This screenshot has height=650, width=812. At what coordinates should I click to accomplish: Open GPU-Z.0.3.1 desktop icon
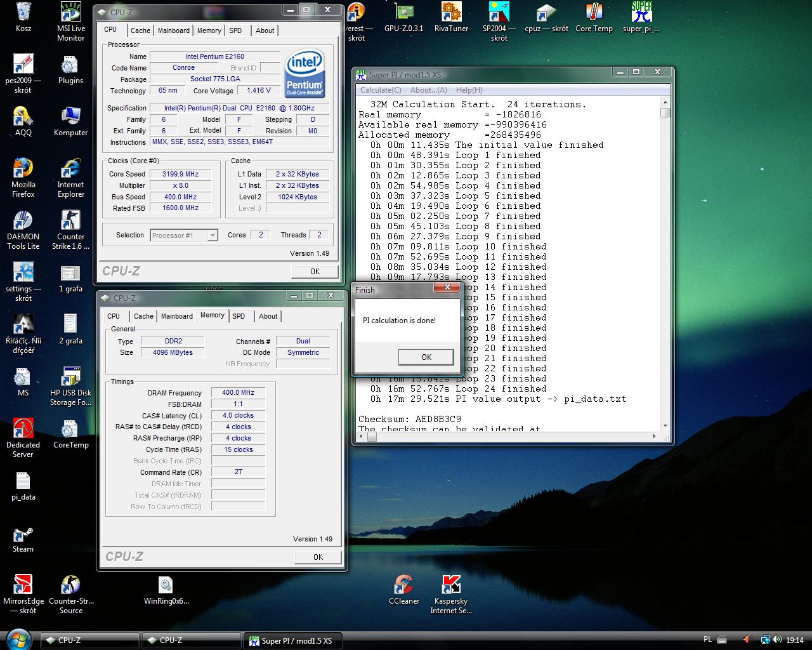(x=404, y=17)
